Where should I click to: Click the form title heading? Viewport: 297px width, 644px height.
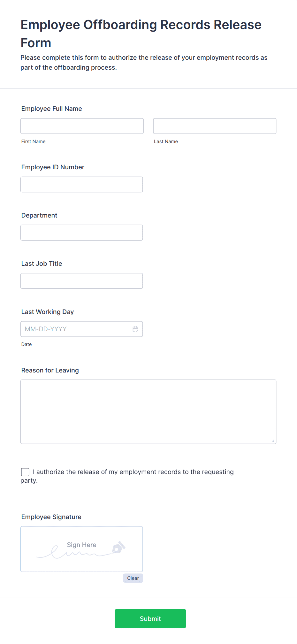[x=141, y=34]
